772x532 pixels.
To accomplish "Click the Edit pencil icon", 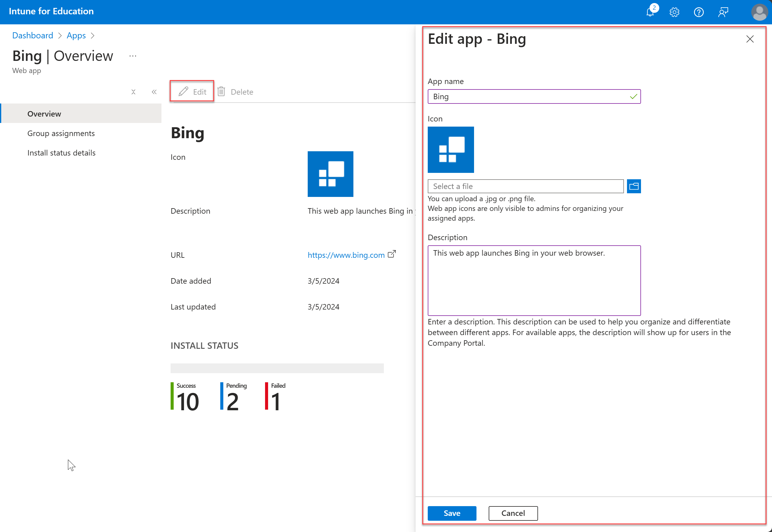I will (183, 91).
